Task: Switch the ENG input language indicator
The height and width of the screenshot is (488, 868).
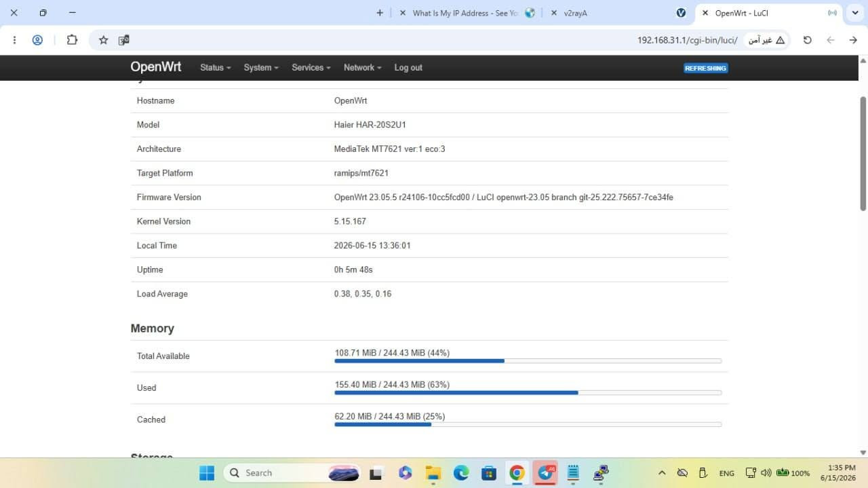Action: point(727,473)
